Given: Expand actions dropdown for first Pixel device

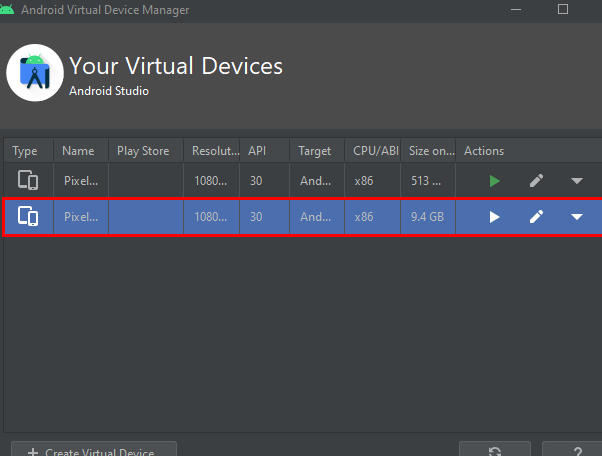Looking at the screenshot, I should pyautogui.click(x=577, y=181).
